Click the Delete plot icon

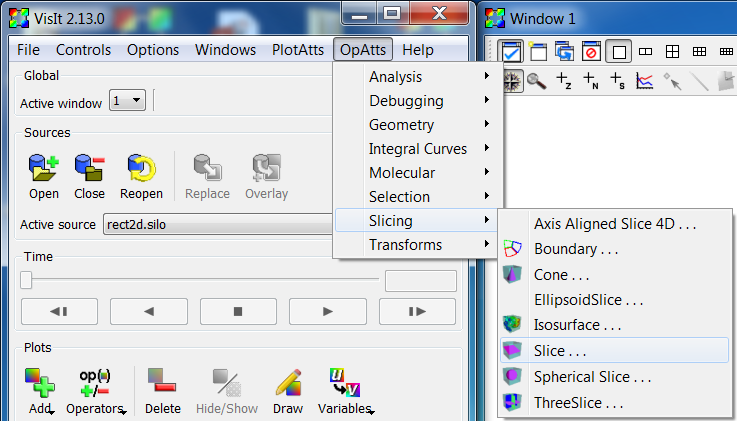(162, 381)
